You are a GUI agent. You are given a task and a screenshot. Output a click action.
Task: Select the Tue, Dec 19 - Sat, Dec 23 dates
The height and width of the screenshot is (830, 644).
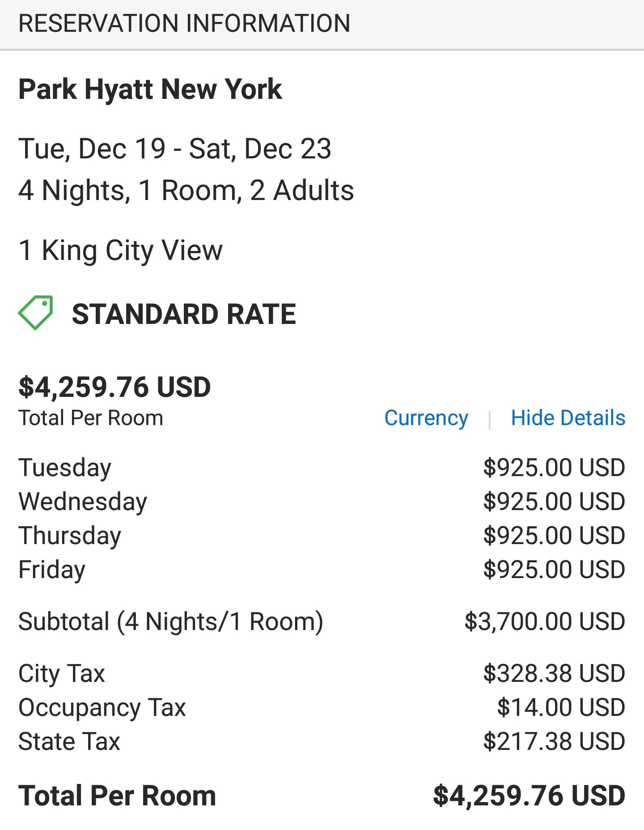[175, 149]
